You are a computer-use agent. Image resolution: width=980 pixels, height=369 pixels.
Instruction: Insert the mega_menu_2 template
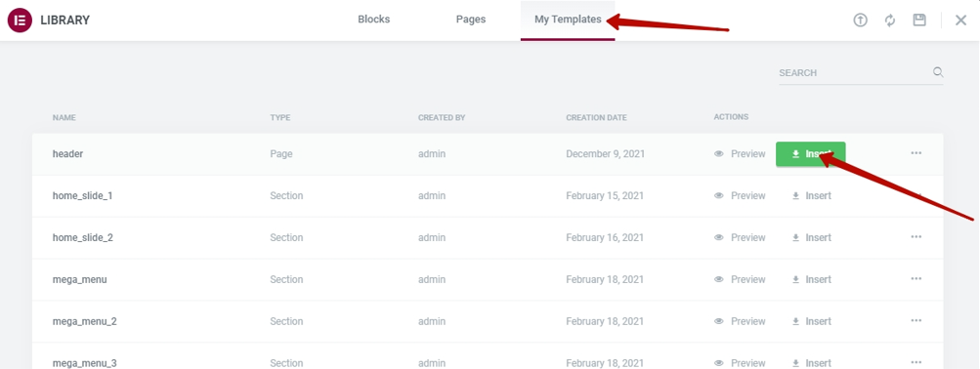(811, 321)
